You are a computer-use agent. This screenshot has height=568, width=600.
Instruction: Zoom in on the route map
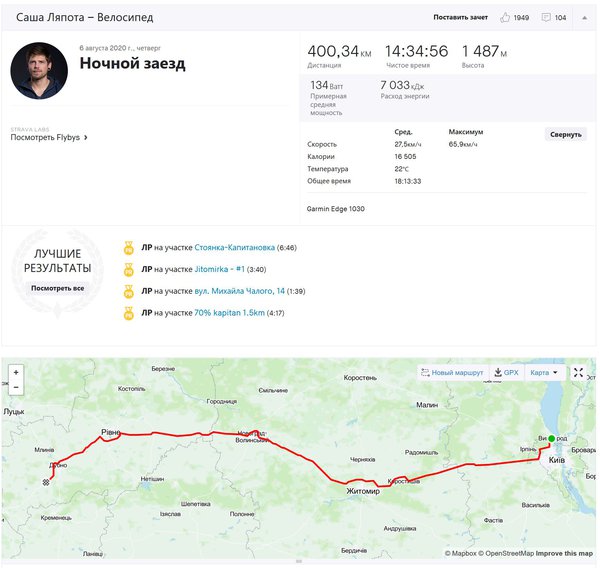point(15,372)
